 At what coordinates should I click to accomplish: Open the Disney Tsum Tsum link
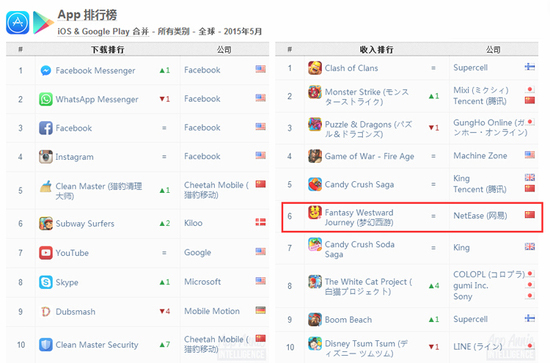pyautogui.click(x=366, y=348)
